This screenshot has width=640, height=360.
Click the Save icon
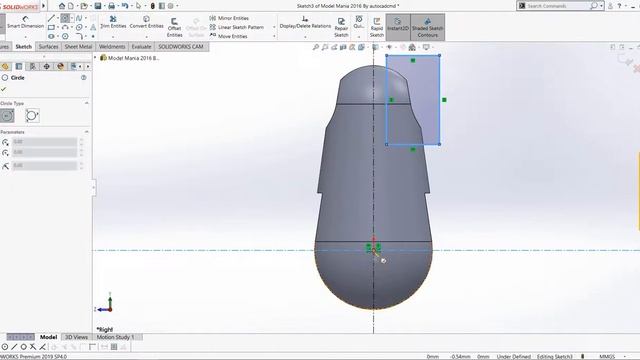[x=98, y=6]
